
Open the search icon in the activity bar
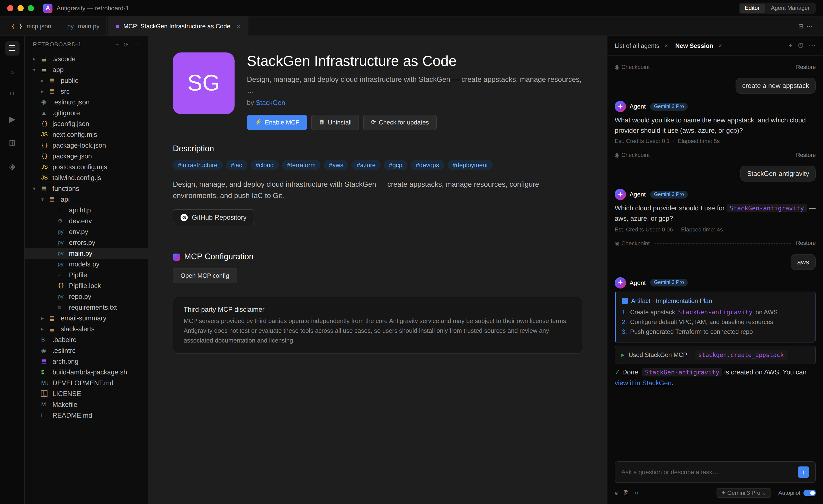point(12,73)
